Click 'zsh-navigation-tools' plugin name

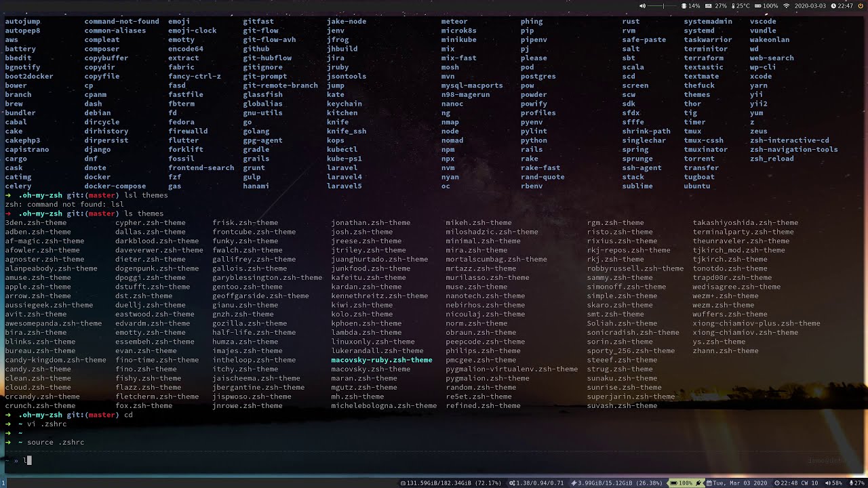coord(793,150)
